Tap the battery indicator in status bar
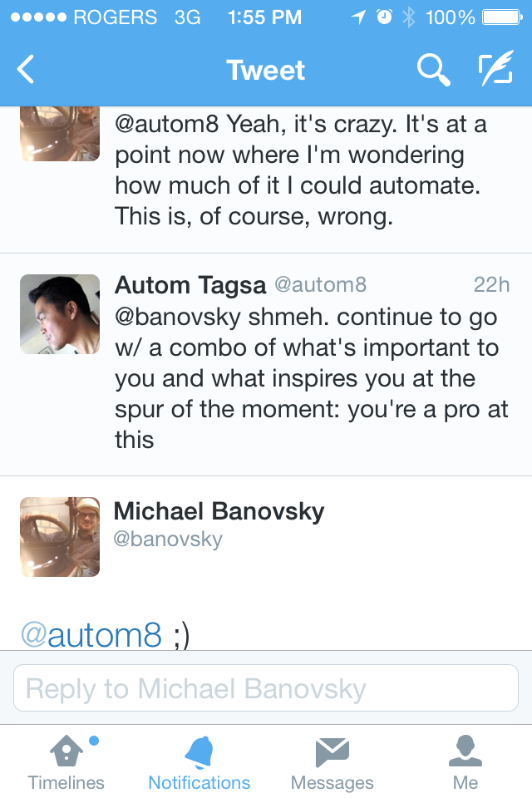532x798 pixels. point(500,17)
